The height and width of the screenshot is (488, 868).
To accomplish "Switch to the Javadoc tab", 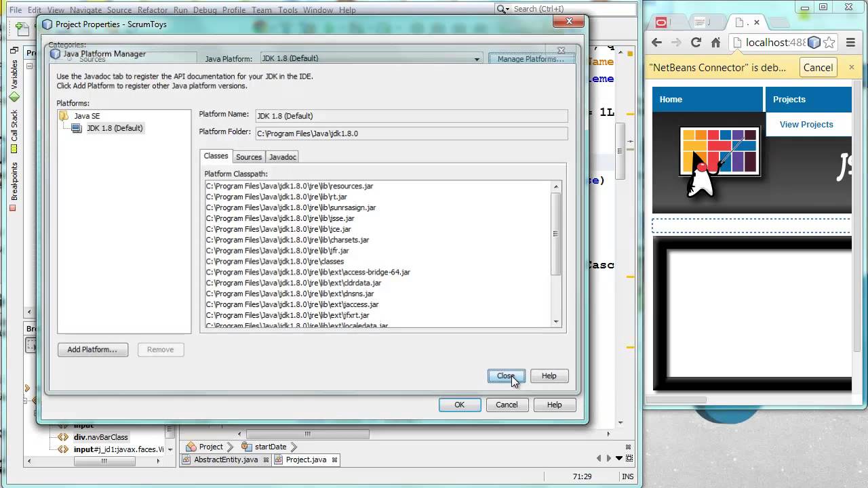I will (x=283, y=157).
